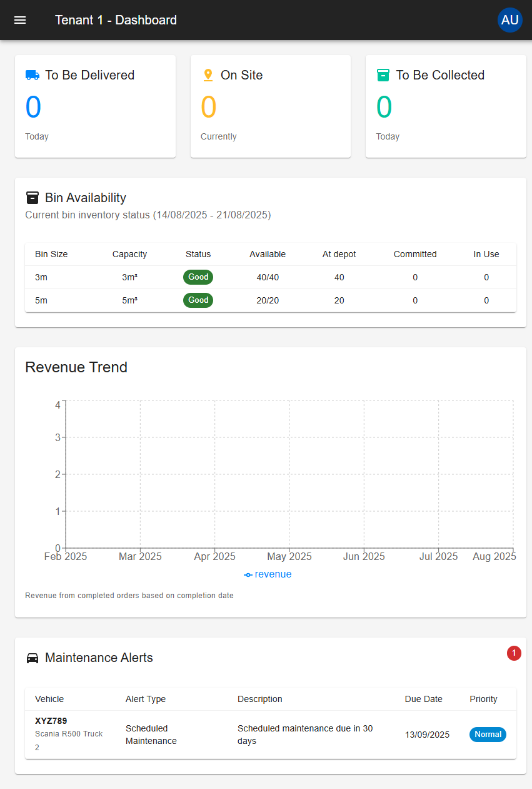Click the revenue legend marker icon
532x789 pixels.
pyautogui.click(x=248, y=574)
